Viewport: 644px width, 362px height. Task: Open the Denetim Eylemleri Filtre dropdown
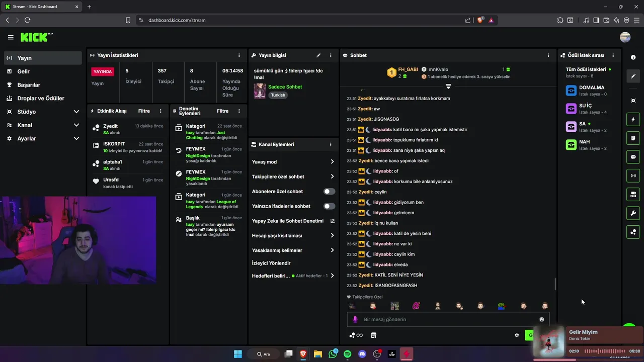tap(223, 111)
